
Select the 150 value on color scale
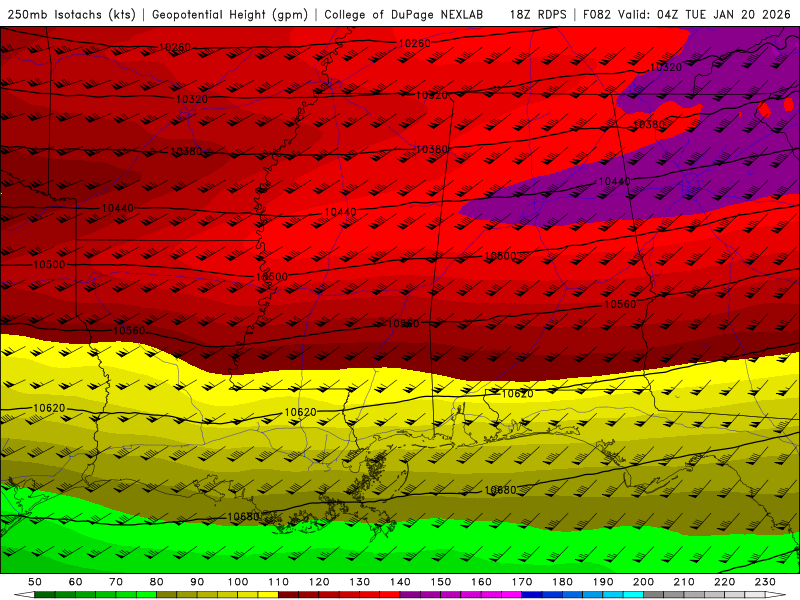tap(441, 582)
